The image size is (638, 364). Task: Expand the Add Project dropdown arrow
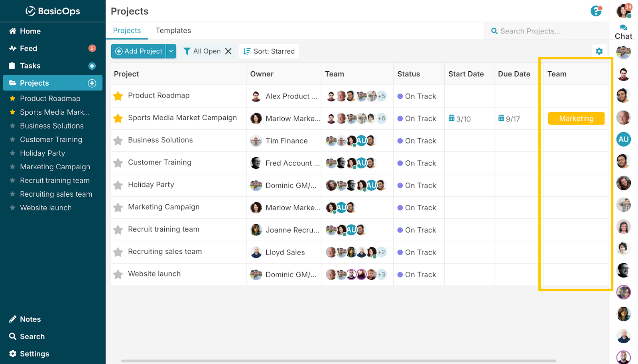coord(171,51)
